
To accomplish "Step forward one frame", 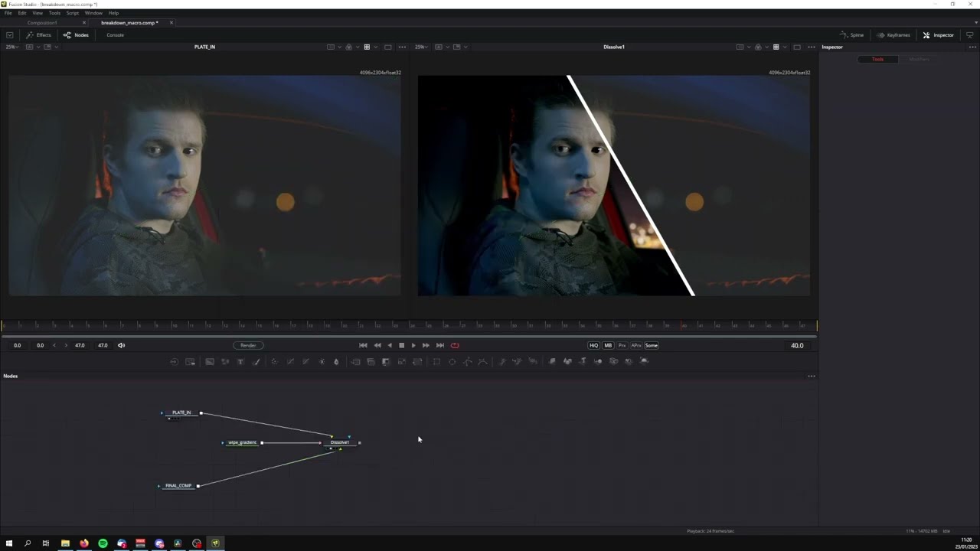I will tap(426, 345).
